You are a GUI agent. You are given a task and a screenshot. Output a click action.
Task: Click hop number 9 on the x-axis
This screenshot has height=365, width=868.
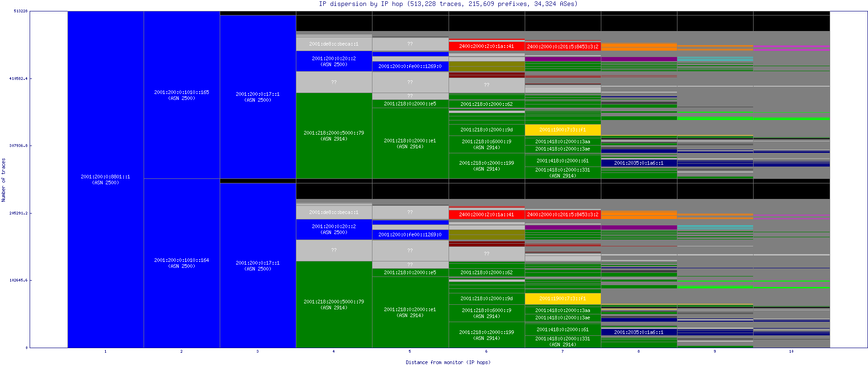(715, 351)
